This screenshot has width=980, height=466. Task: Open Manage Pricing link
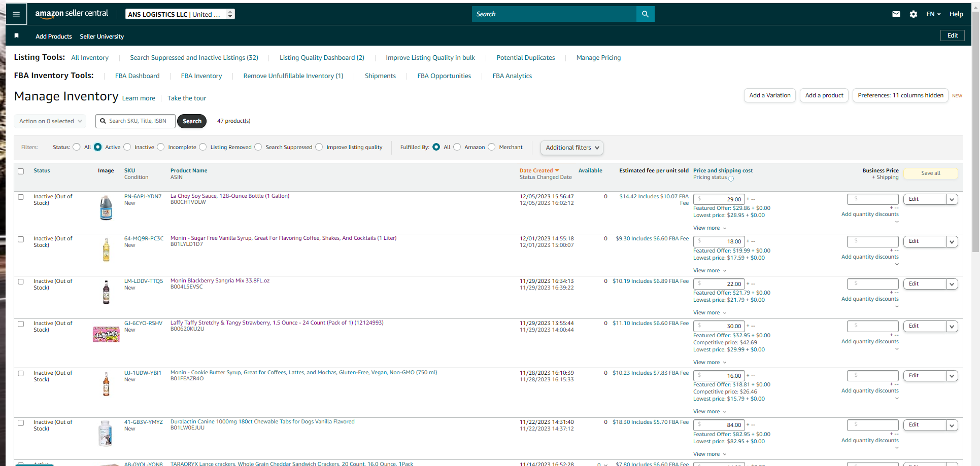(x=598, y=58)
